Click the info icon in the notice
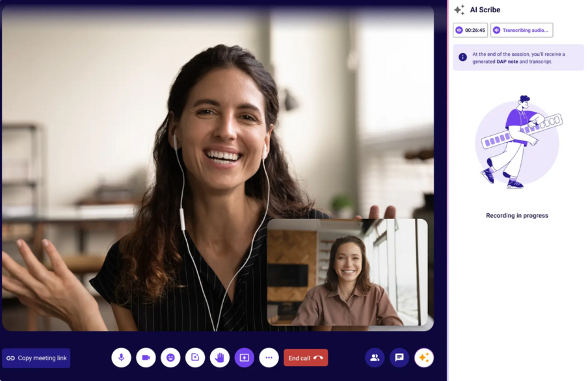The image size is (588, 381). pyautogui.click(x=462, y=57)
